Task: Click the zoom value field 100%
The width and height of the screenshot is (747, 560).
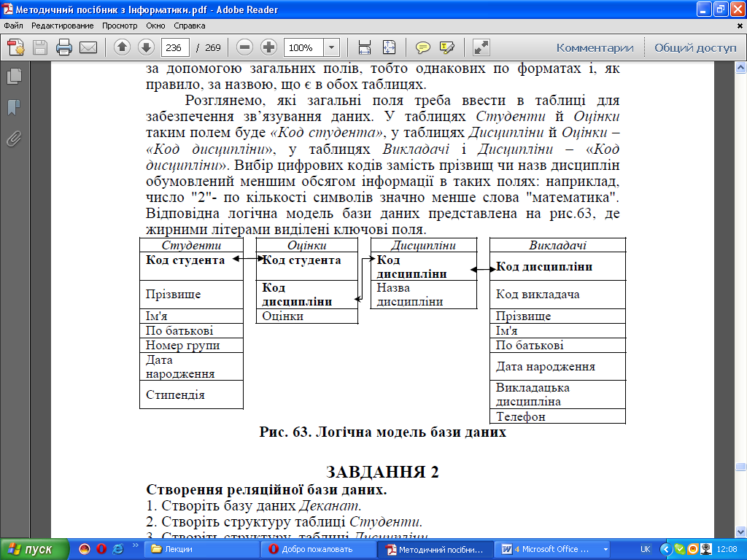Action: (x=303, y=47)
